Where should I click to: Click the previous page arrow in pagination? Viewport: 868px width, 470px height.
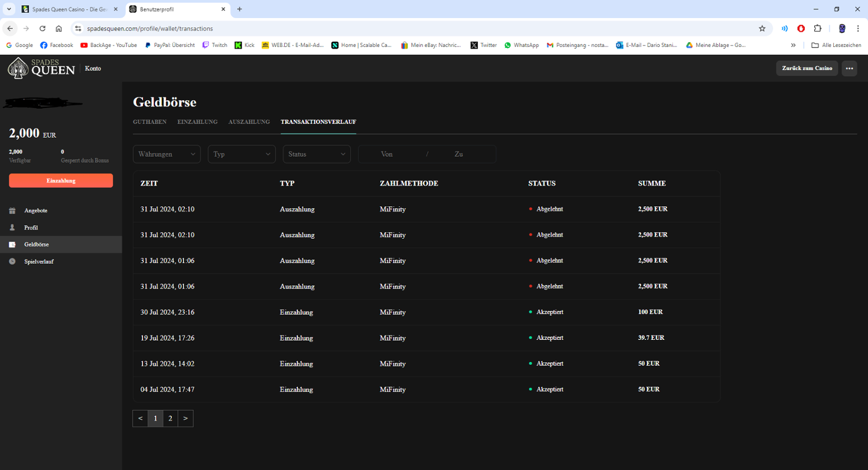[140, 419]
